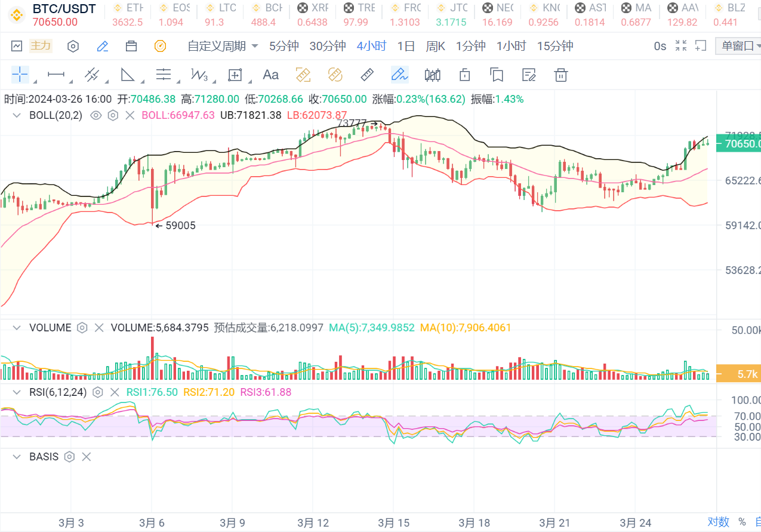Choose the horizontal line drawing tool
This screenshot has height=532, width=761.
[x=56, y=75]
